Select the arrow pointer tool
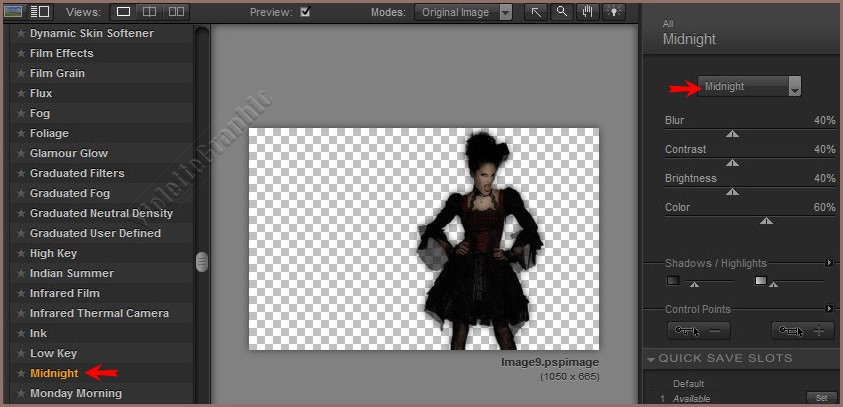 [x=536, y=12]
